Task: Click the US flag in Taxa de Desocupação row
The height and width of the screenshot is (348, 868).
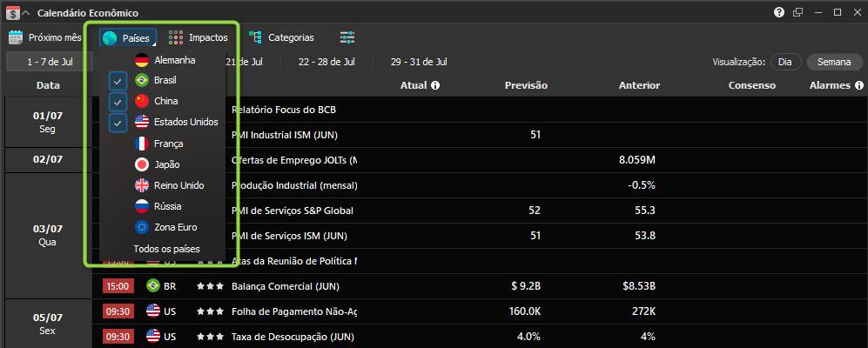Action: click(153, 336)
